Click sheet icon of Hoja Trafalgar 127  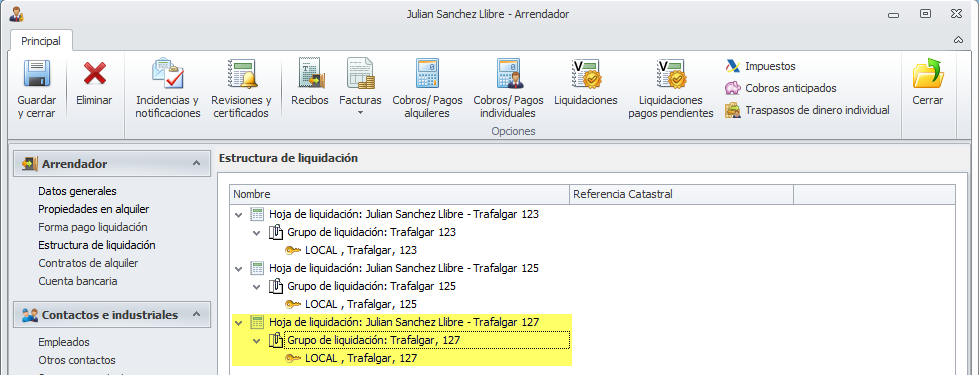[257, 323]
